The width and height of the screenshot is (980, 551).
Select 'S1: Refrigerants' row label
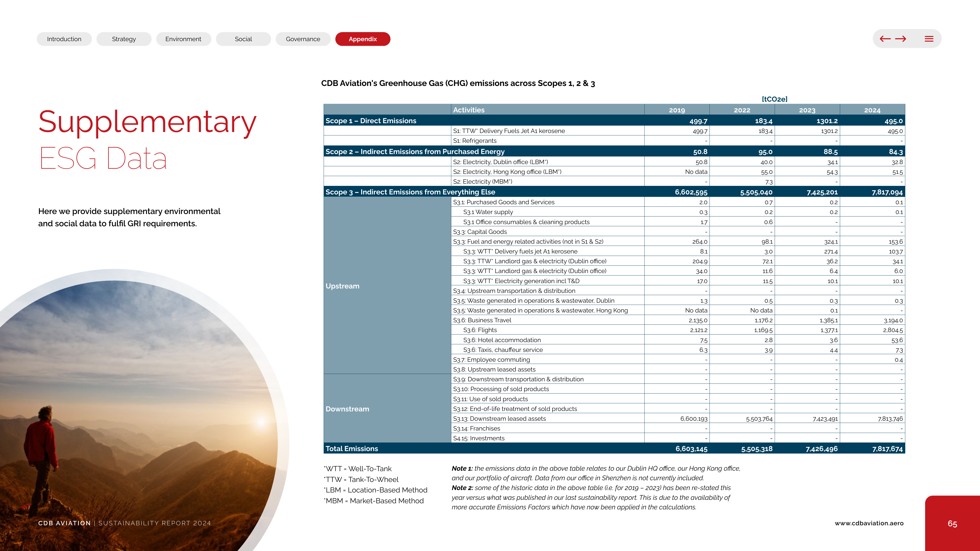click(x=475, y=141)
